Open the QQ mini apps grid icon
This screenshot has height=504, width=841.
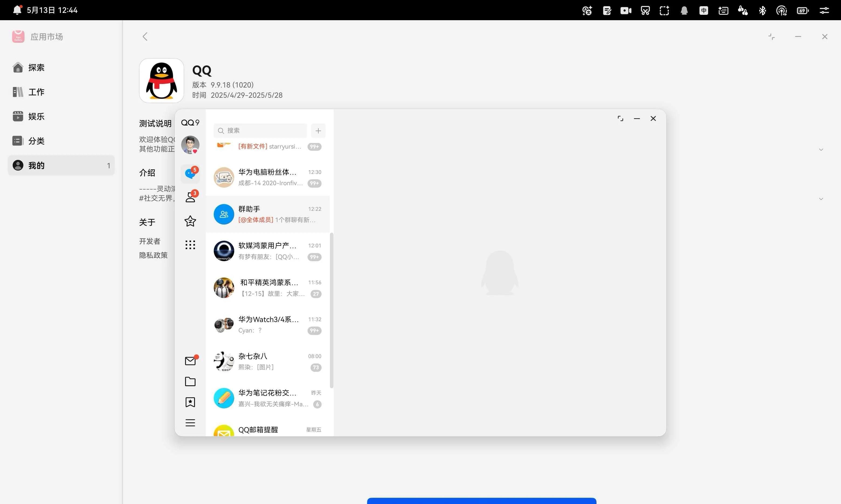[x=190, y=245]
